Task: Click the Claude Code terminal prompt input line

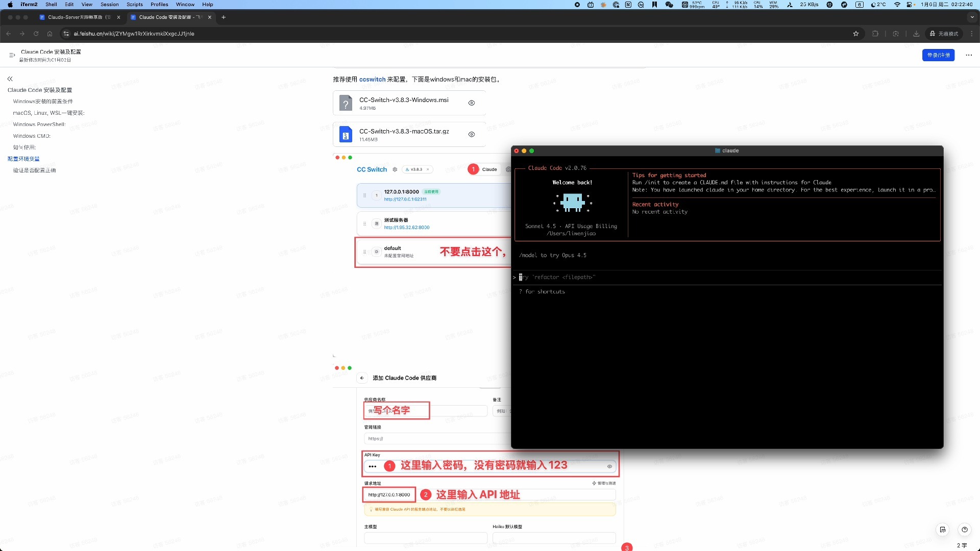Action: click(x=612, y=277)
